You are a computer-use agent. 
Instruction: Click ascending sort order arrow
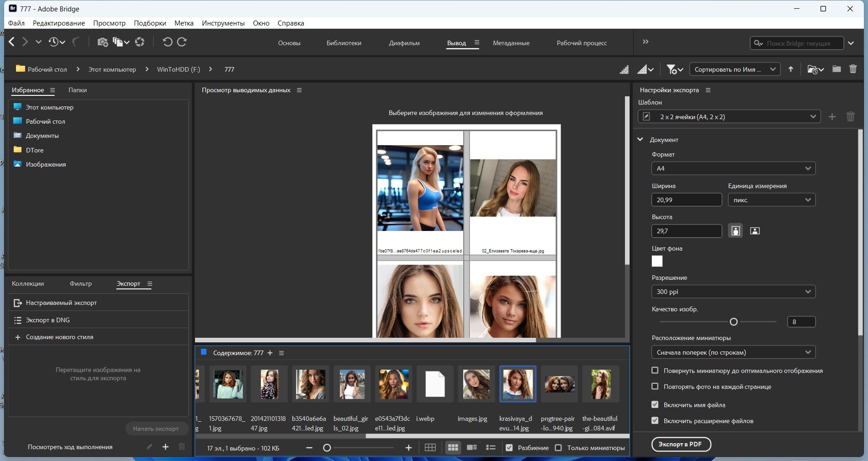(x=791, y=69)
